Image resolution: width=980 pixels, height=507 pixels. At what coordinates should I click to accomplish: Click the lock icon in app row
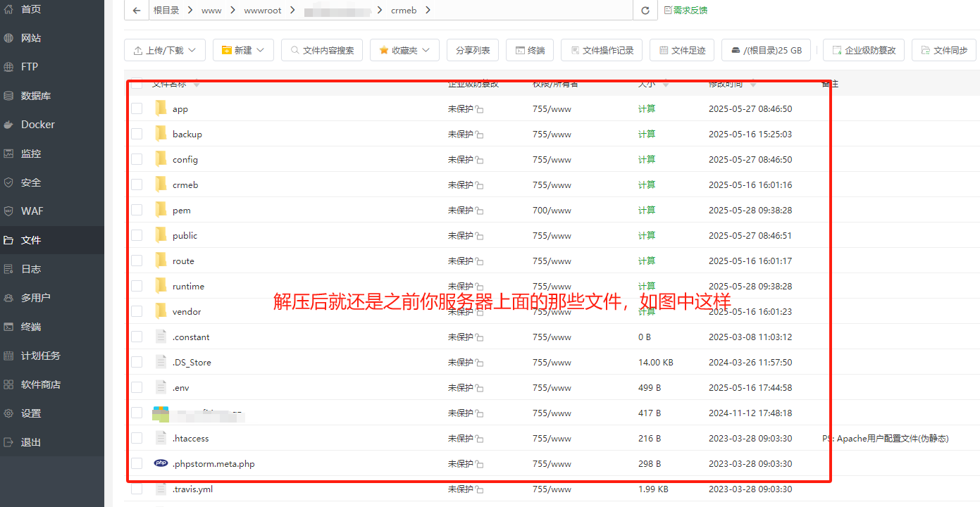coord(479,110)
